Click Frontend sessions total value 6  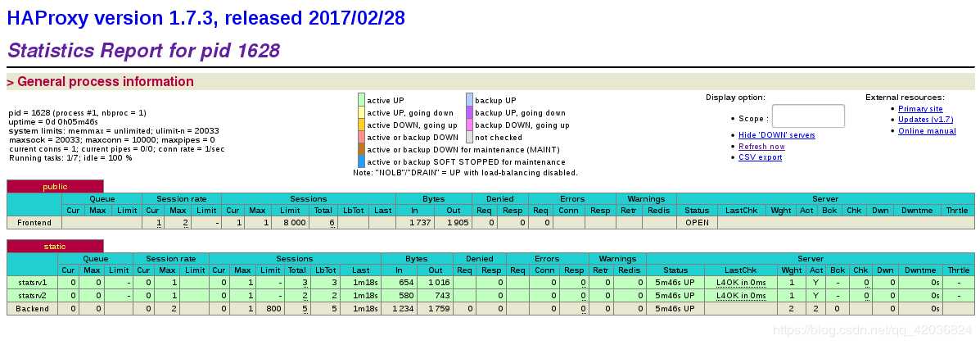coord(332,222)
